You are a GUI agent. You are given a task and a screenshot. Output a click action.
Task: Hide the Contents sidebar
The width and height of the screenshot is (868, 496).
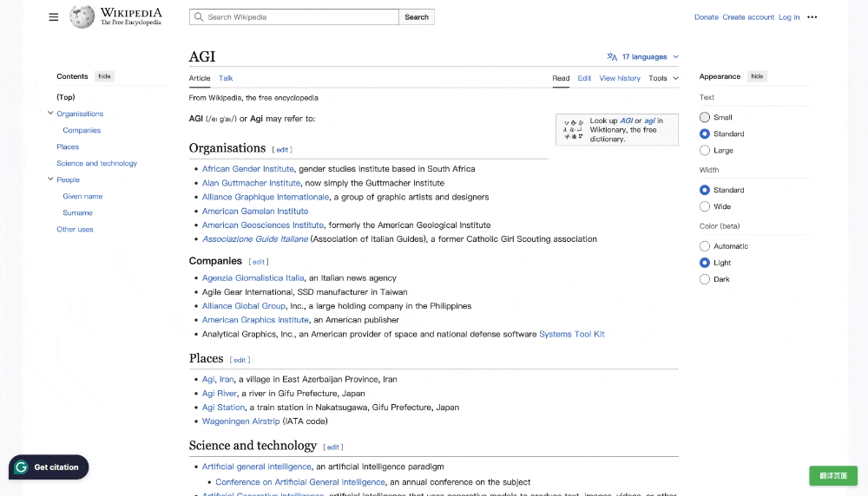click(x=104, y=76)
